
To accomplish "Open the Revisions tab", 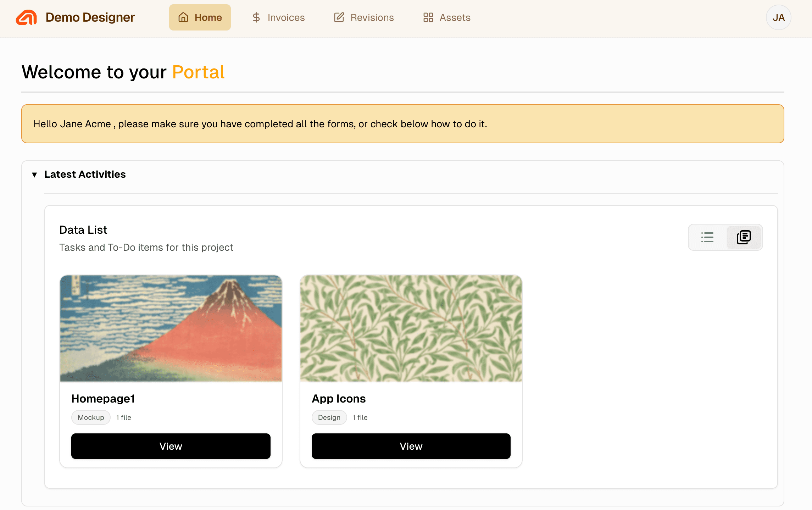I will click(x=363, y=17).
